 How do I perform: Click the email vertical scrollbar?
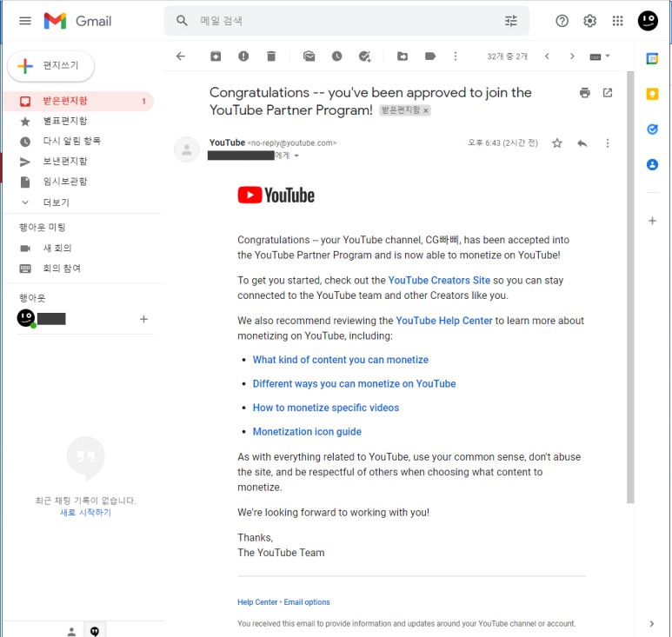tap(630, 287)
